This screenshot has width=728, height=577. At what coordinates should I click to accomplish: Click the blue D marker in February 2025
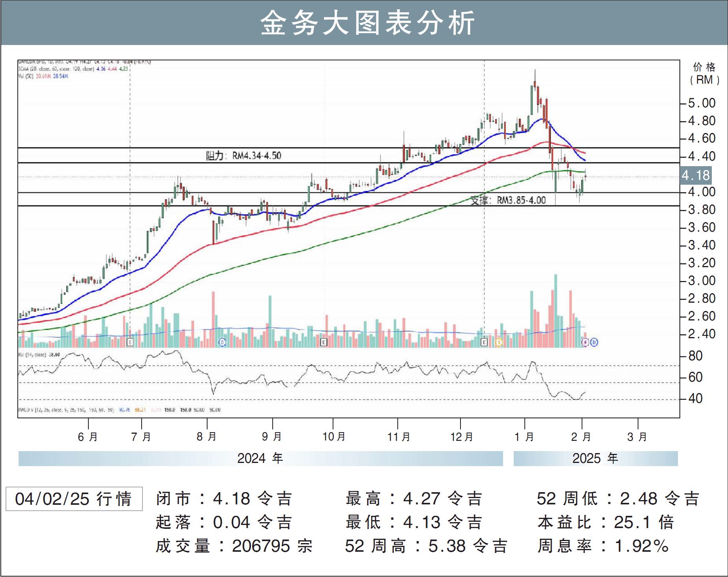594,343
